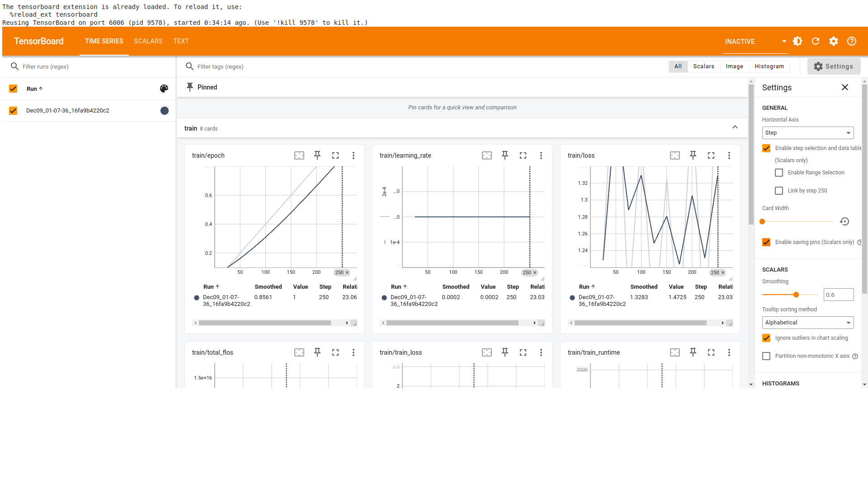Viewport: 868px width, 488px height.
Task: Expand train/epoch card to full size
Action: tap(335, 155)
